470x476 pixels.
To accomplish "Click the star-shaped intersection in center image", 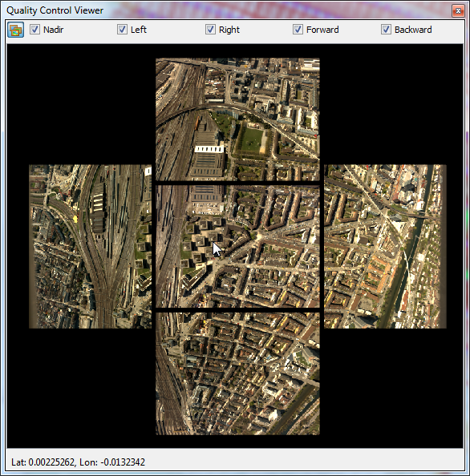I will point(257,236).
